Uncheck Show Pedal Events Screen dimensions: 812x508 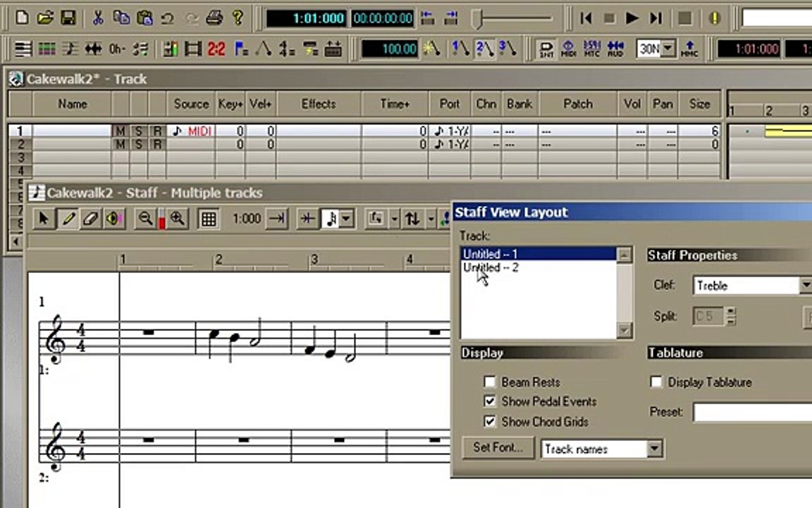(489, 401)
